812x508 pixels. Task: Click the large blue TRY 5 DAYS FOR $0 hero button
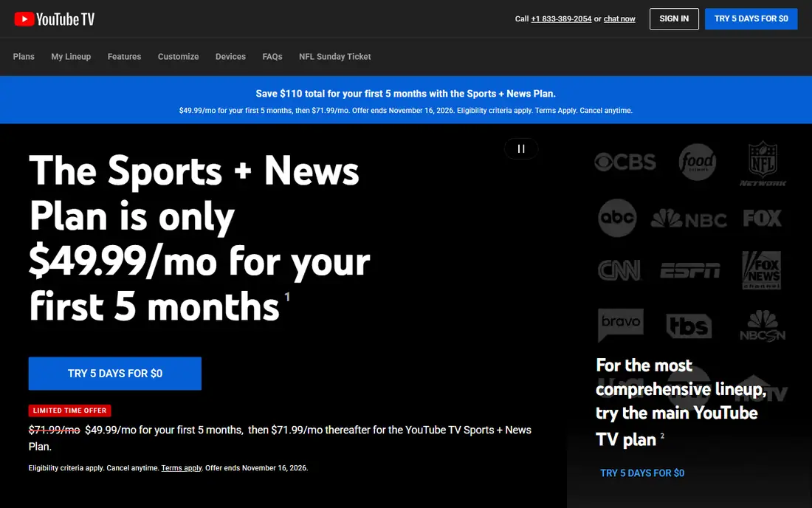[x=115, y=374]
